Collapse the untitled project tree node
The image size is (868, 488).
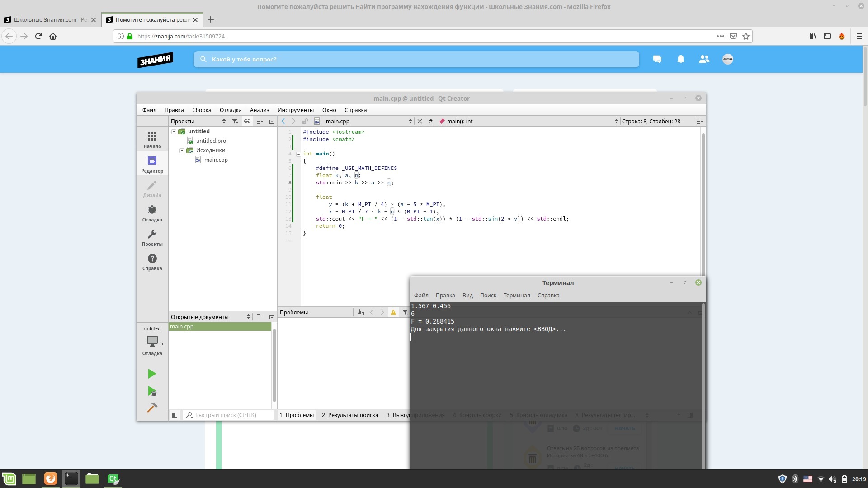pyautogui.click(x=174, y=131)
